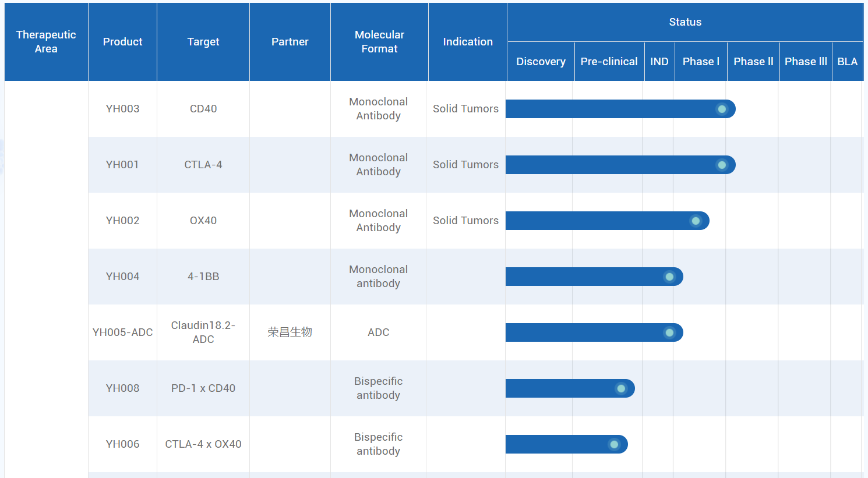Click the YH003 progress bar endpoint dot

pyautogui.click(x=722, y=109)
